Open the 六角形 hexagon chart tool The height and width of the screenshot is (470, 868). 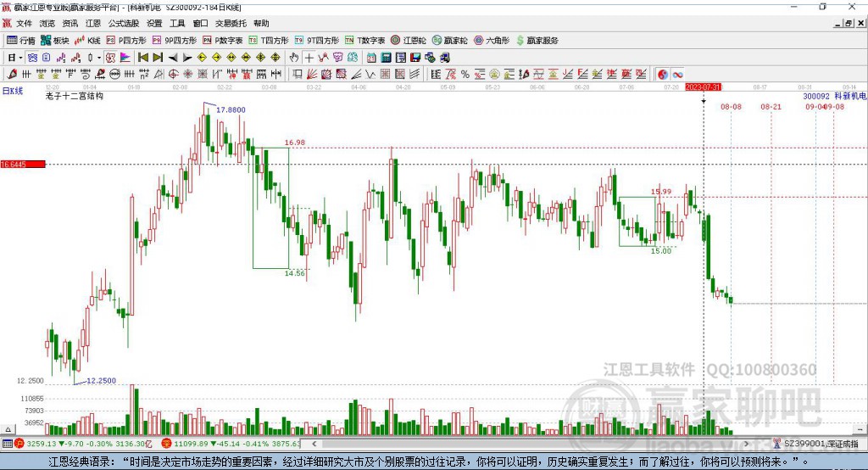[x=492, y=41]
